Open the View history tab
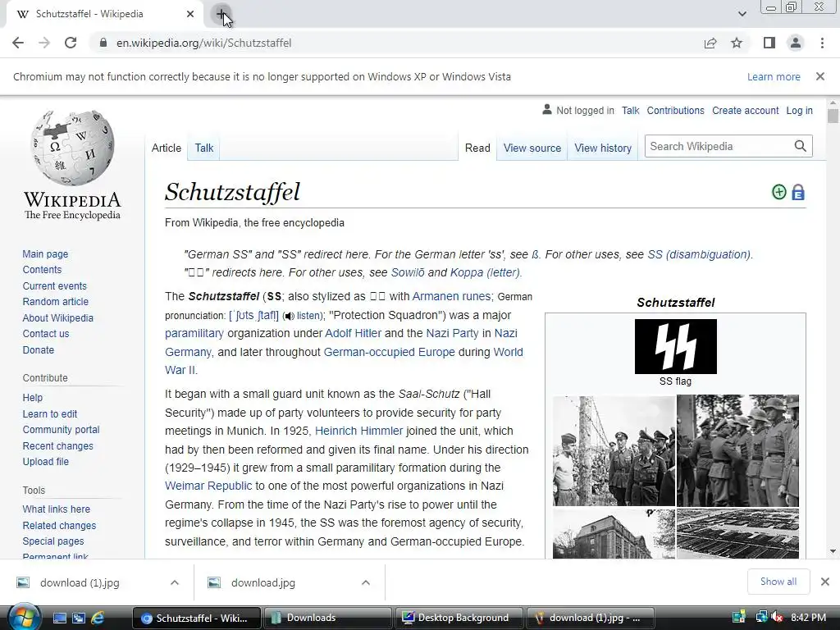This screenshot has width=840, height=630. click(603, 148)
